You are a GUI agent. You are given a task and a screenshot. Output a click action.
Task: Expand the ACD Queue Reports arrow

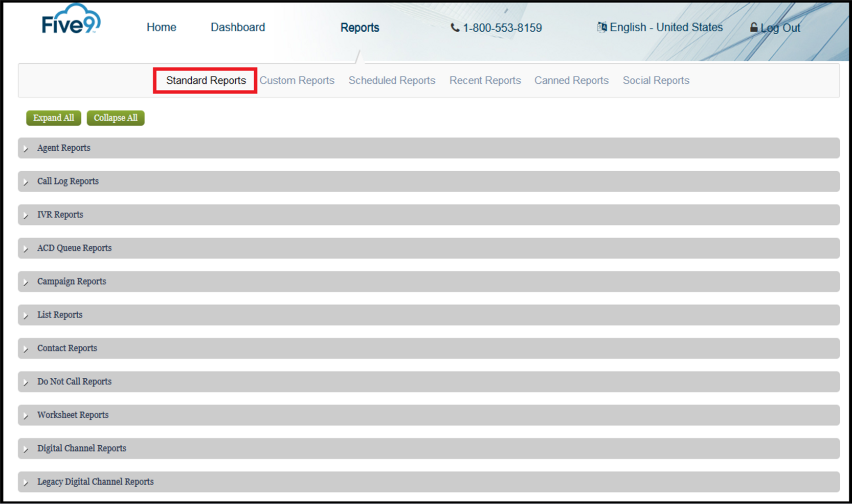(26, 249)
